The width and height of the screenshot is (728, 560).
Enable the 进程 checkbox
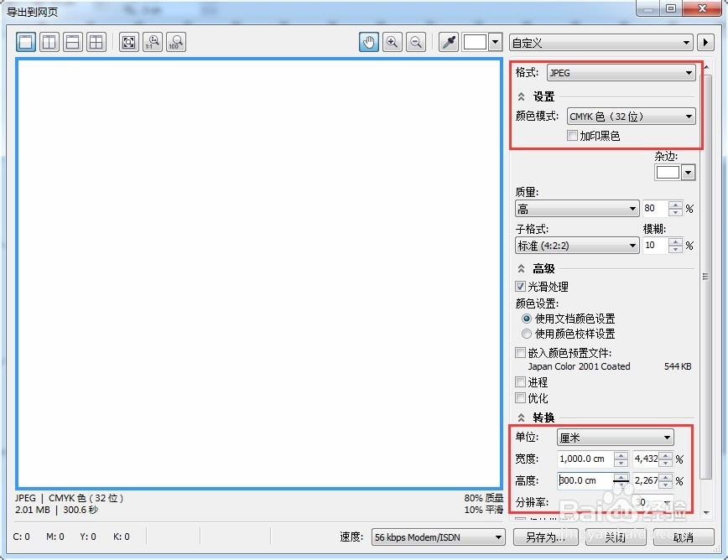click(x=521, y=382)
